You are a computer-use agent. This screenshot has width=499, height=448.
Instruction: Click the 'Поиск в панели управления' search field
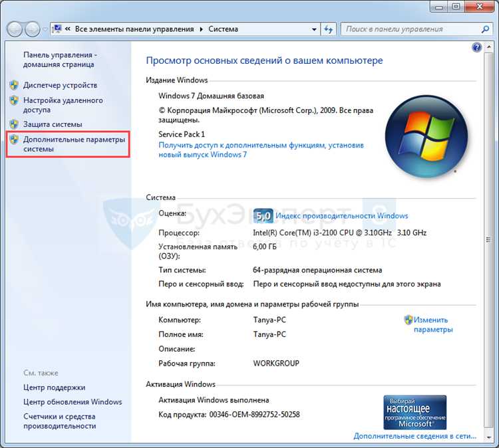click(x=410, y=29)
